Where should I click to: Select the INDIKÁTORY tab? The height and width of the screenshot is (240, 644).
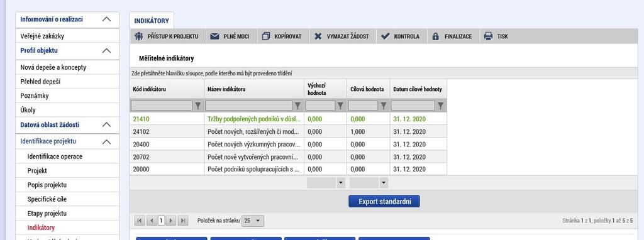coord(152,21)
